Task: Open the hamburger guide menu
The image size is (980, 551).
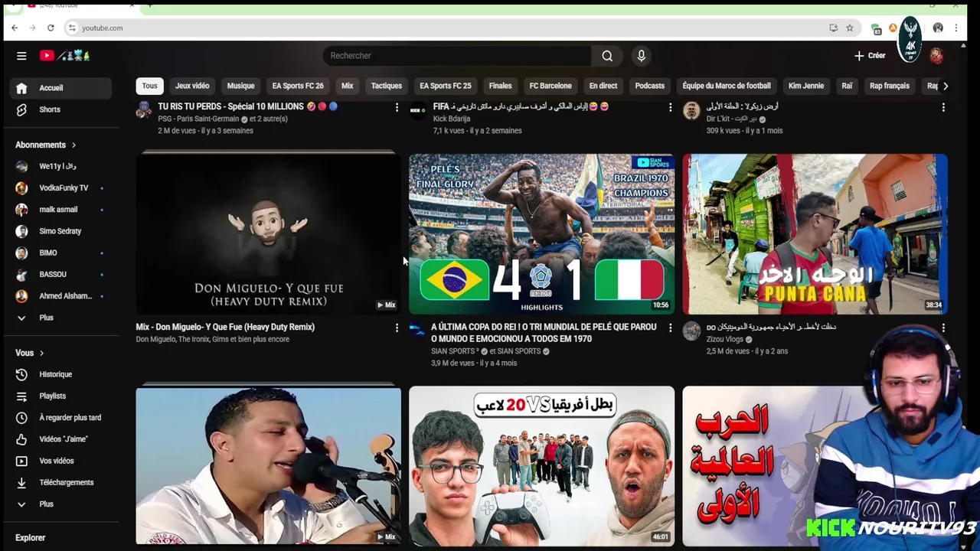Action: 21,56
